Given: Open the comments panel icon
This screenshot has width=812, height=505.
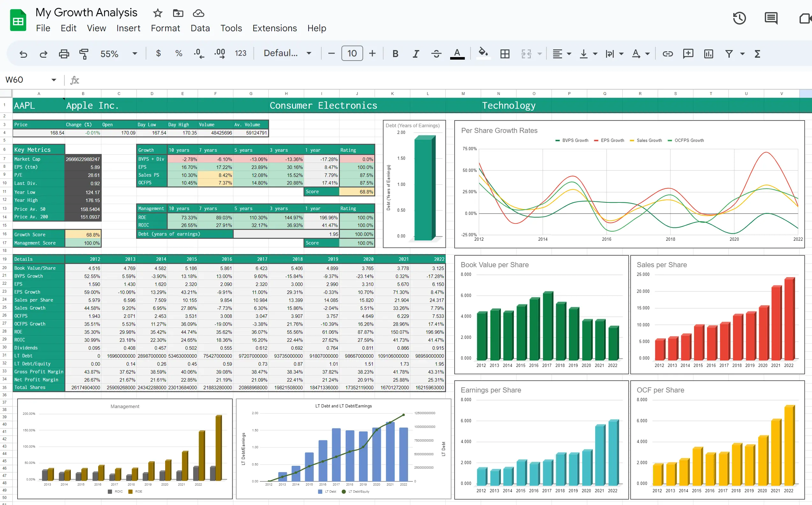Looking at the screenshot, I should [771, 18].
